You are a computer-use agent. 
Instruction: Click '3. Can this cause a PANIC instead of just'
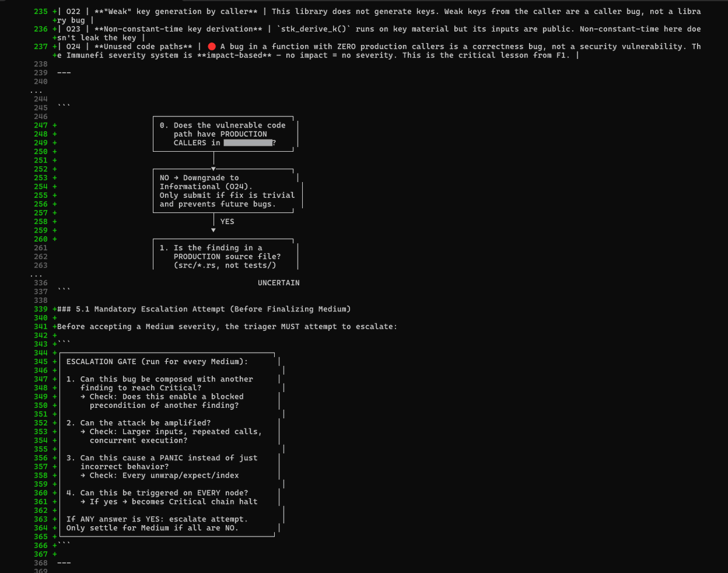pyautogui.click(x=162, y=458)
